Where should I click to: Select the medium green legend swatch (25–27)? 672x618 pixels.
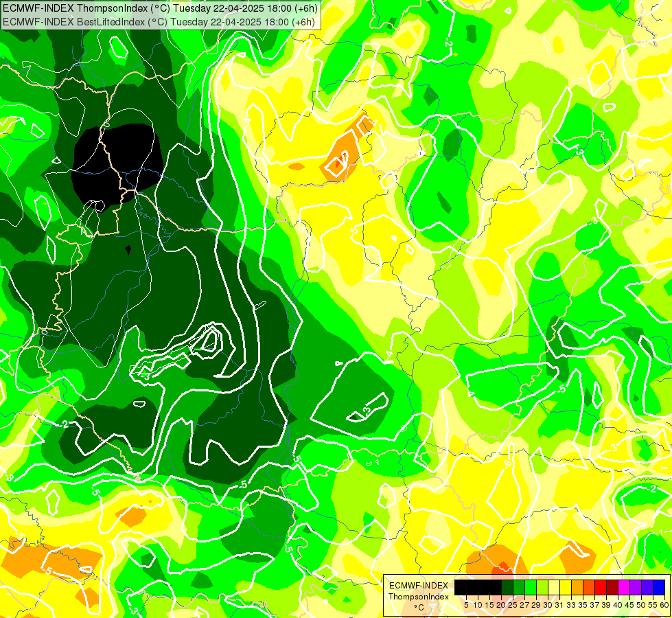click(519, 587)
